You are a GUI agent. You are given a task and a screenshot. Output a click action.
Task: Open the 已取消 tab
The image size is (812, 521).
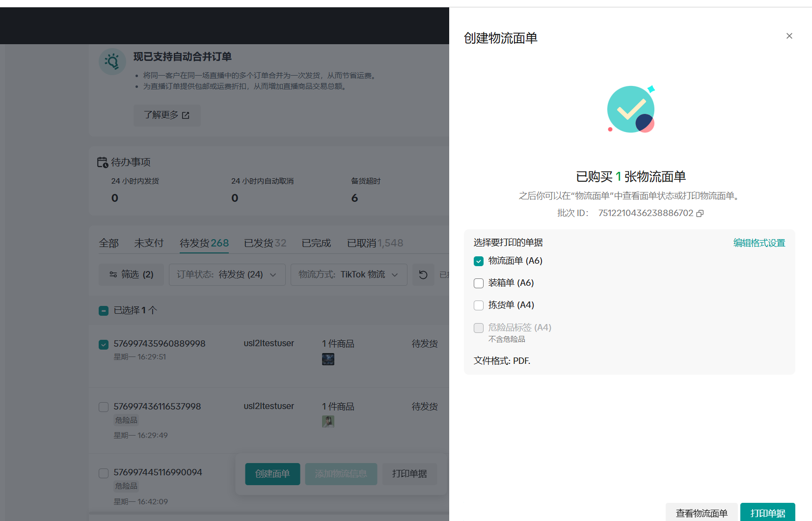click(375, 243)
